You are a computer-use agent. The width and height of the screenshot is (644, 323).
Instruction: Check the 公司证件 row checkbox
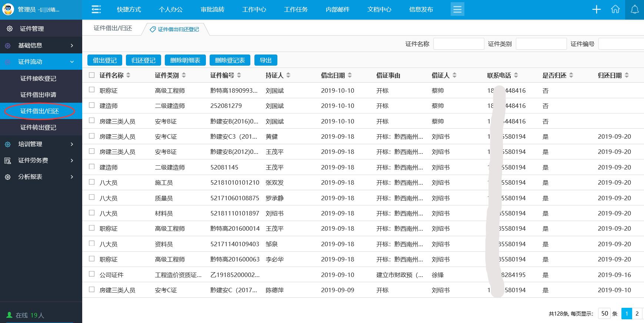[92, 274]
